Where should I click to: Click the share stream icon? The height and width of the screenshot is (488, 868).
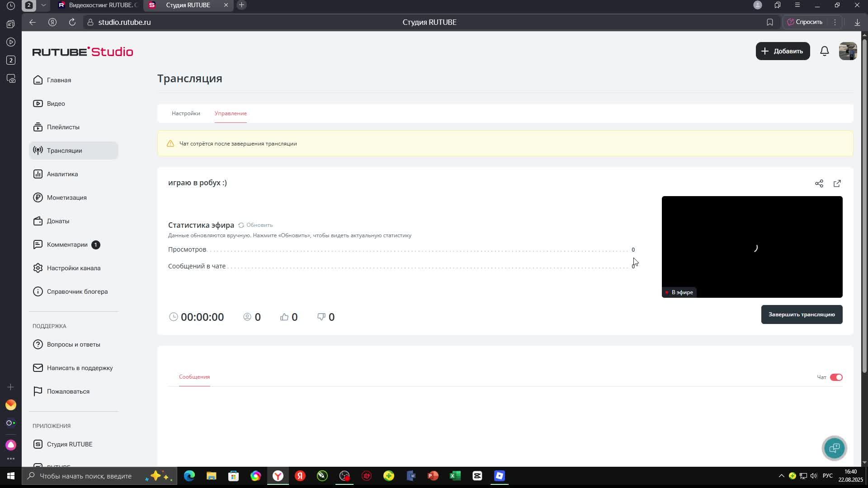pos(819,183)
